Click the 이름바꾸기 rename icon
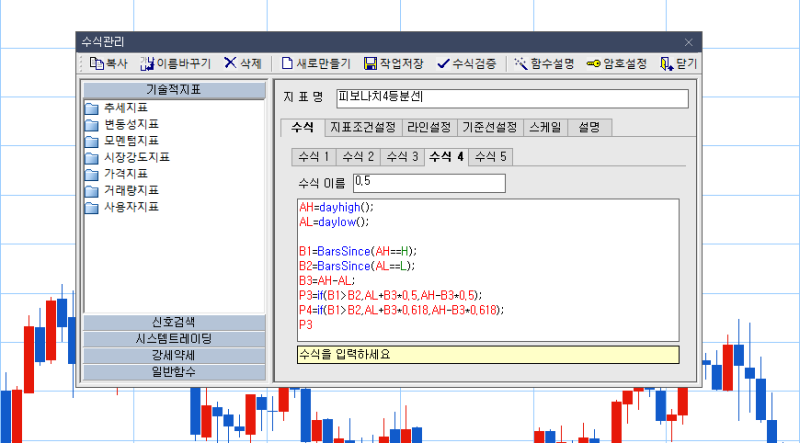 pyautogui.click(x=147, y=63)
